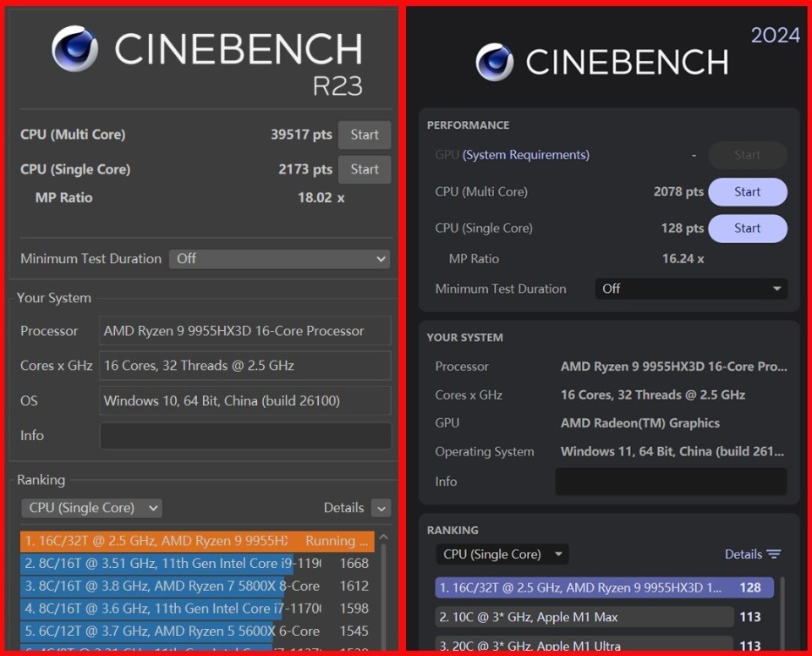
Task: Click the R23 multi core score 39517 pts
Action: pos(301,135)
